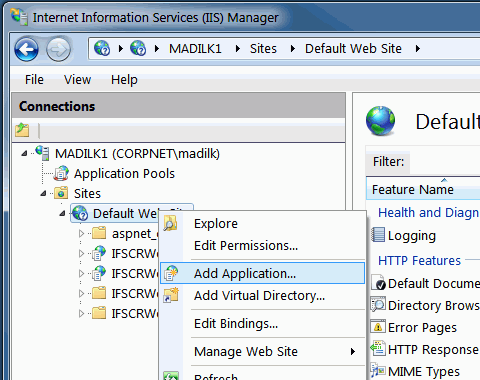Select the Error Pages feature label
480x380 pixels.
(x=422, y=328)
